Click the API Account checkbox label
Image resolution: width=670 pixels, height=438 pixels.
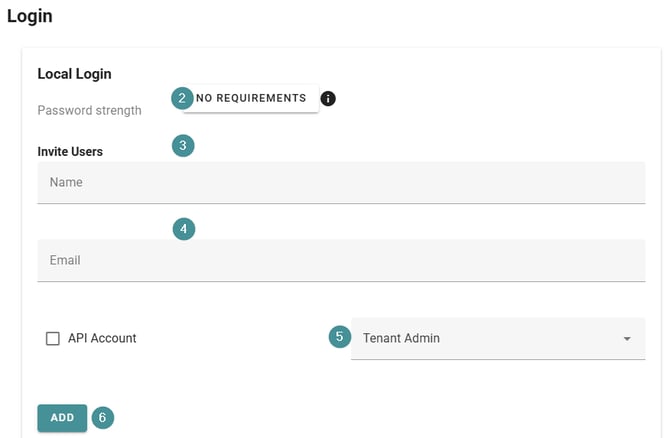pos(102,339)
